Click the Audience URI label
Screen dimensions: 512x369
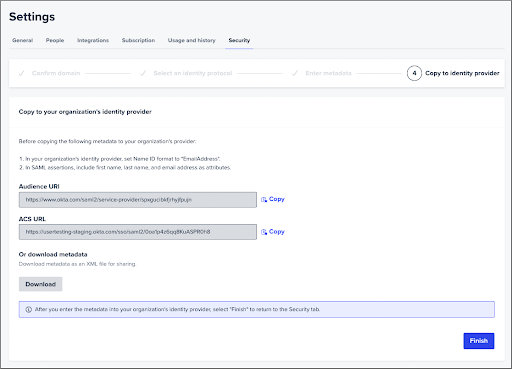39,186
